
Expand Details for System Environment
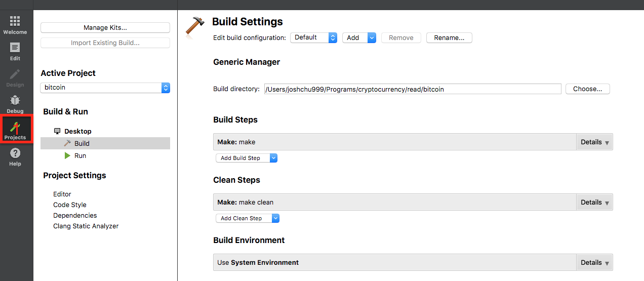coord(594,263)
